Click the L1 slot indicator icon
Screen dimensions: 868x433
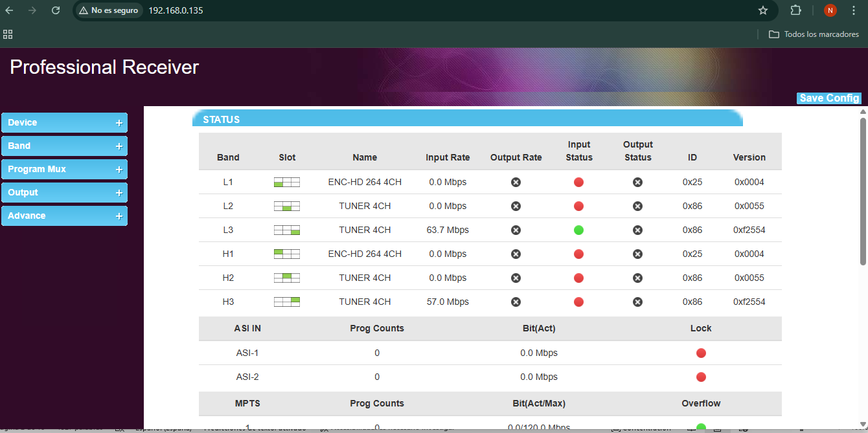click(287, 183)
